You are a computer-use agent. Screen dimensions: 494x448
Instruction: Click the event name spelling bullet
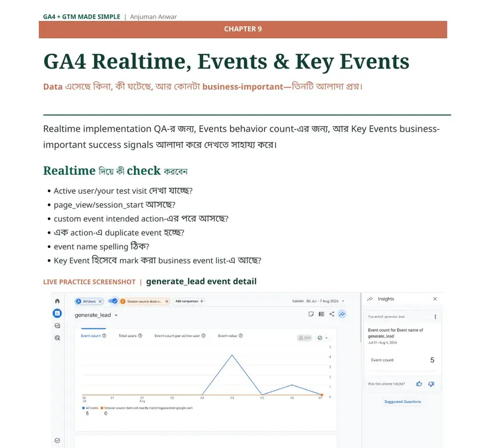click(102, 247)
